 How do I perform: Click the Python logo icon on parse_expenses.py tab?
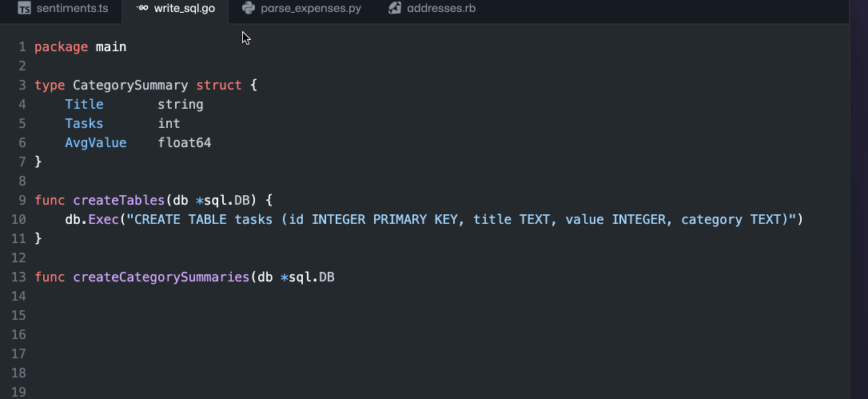click(249, 8)
